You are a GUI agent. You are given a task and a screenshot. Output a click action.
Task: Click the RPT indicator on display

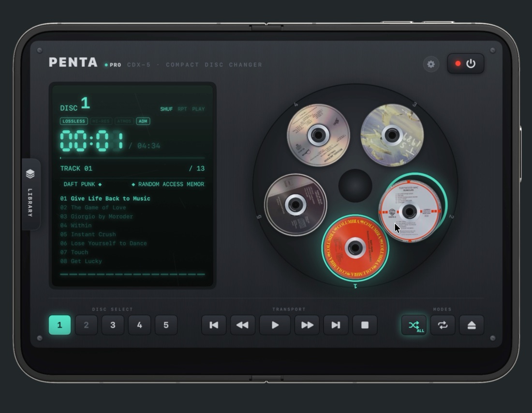point(182,109)
